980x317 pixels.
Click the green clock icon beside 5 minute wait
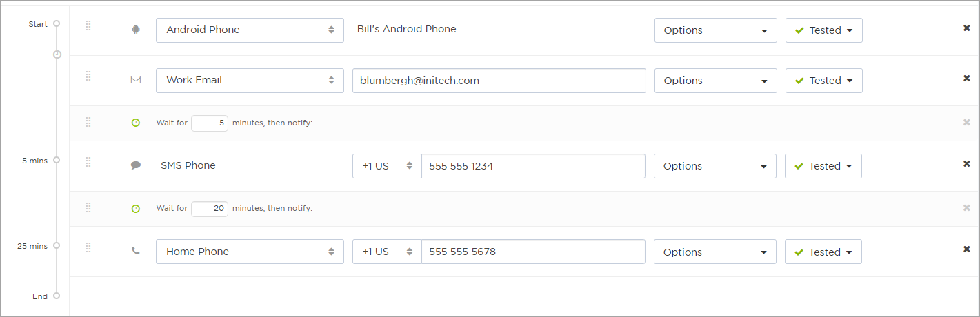point(136,123)
